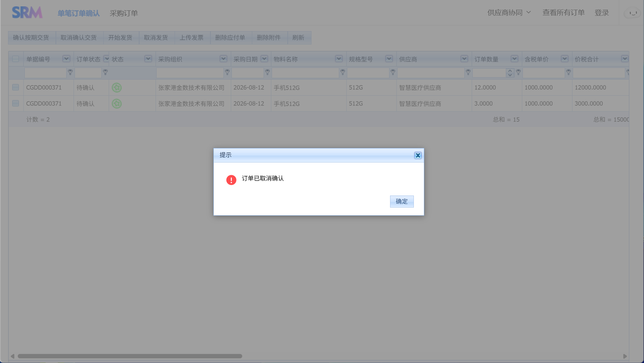
Task: Click the 单据编号 filter funnel icon
Action: pyautogui.click(x=70, y=72)
